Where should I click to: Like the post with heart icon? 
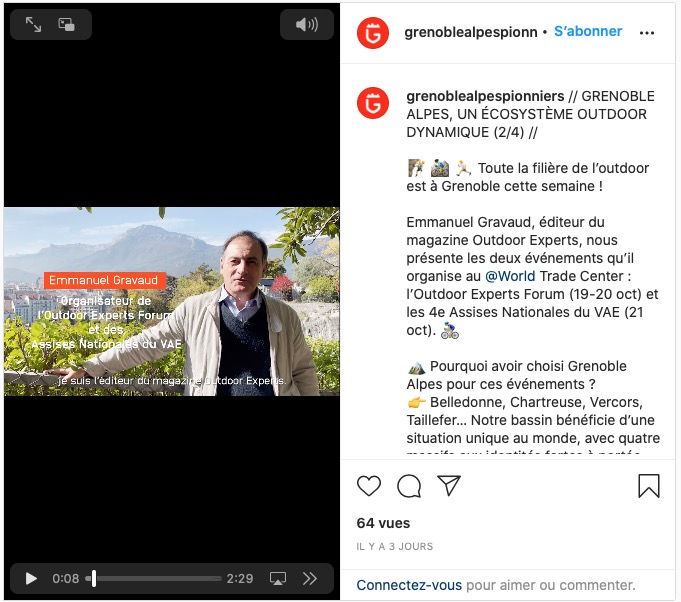(x=369, y=486)
